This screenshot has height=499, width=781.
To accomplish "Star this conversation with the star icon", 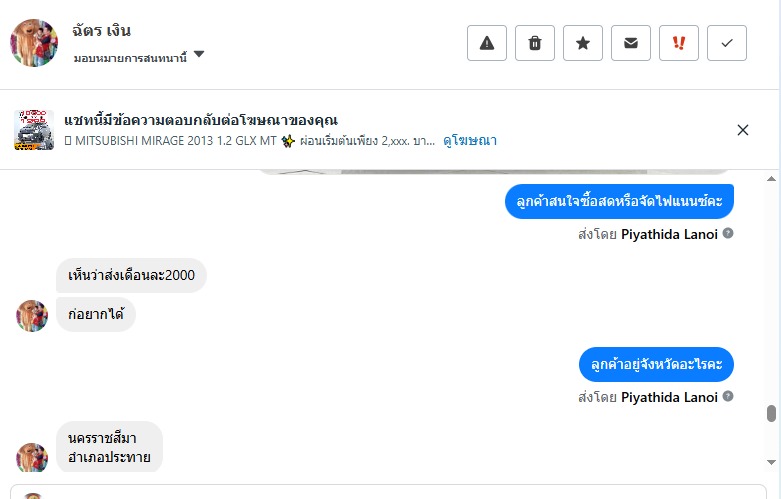I will pos(583,43).
